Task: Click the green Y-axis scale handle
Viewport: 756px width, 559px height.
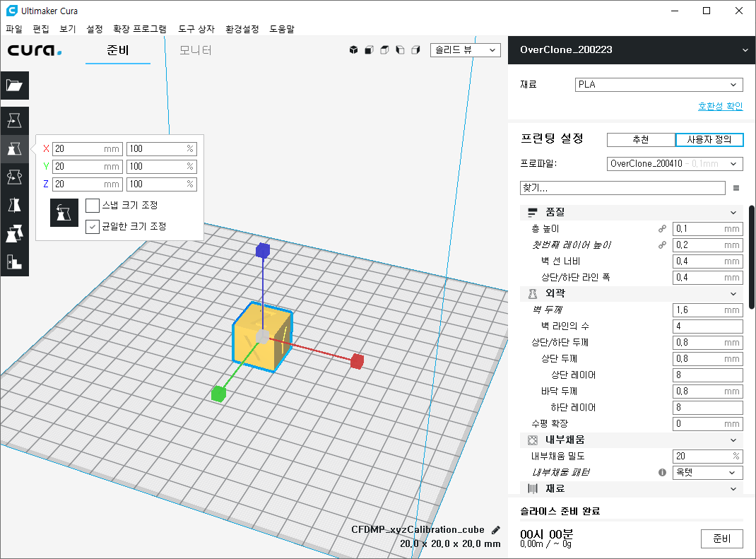Action: coord(218,394)
